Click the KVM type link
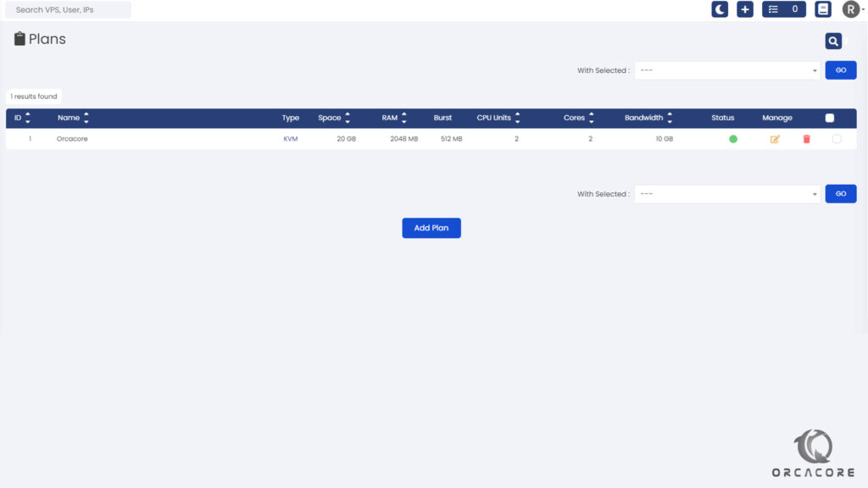Viewport: 868px width, 488px height. tap(290, 139)
